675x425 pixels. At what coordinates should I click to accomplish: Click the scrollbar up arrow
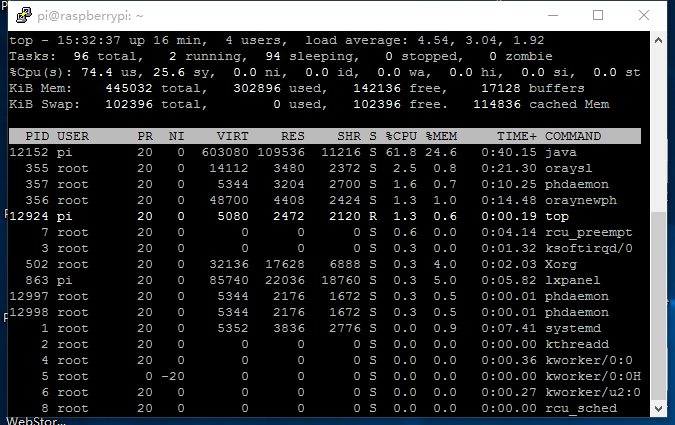pyautogui.click(x=658, y=40)
